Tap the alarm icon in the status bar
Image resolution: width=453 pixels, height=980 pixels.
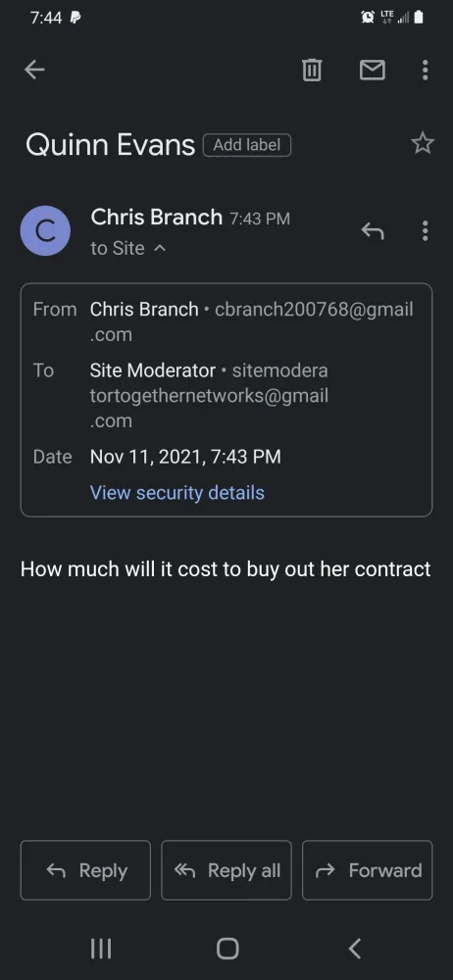coord(368,18)
